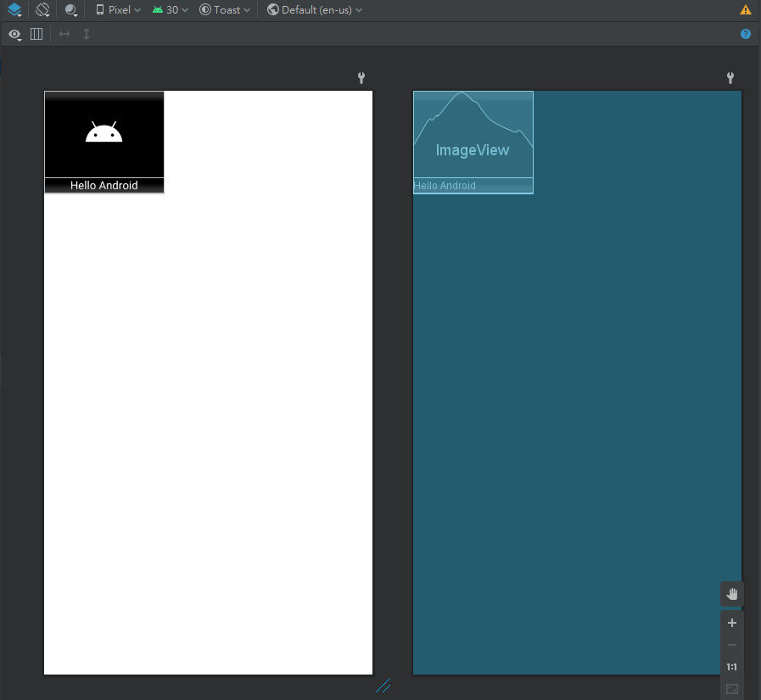Open the Default (en-us) locale dropdown
Viewport: 761px width, 700px height.
point(315,9)
